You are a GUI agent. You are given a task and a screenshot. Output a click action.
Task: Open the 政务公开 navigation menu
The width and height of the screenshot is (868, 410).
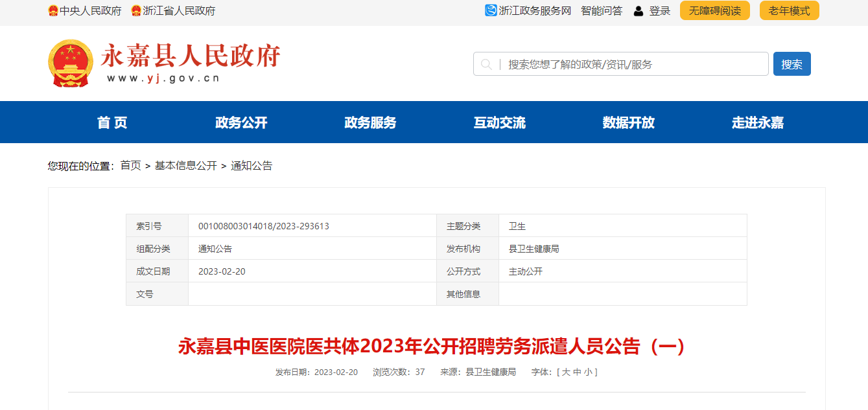[x=241, y=122]
